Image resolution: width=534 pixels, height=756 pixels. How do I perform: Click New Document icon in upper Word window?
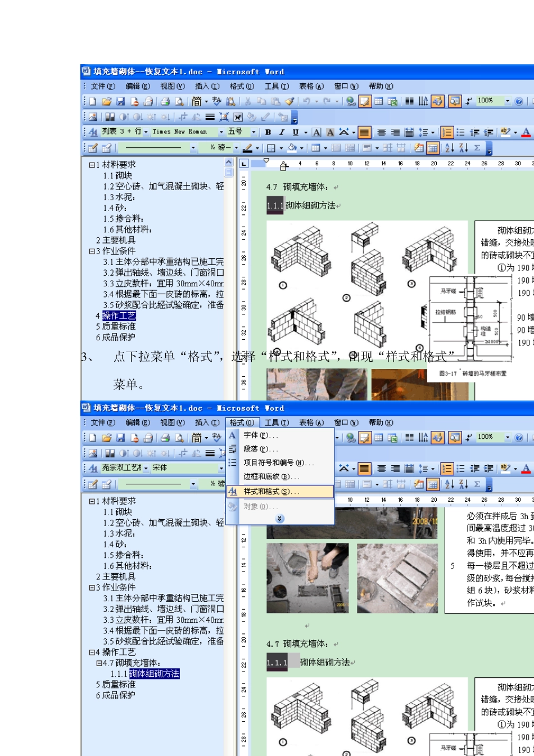(93, 102)
